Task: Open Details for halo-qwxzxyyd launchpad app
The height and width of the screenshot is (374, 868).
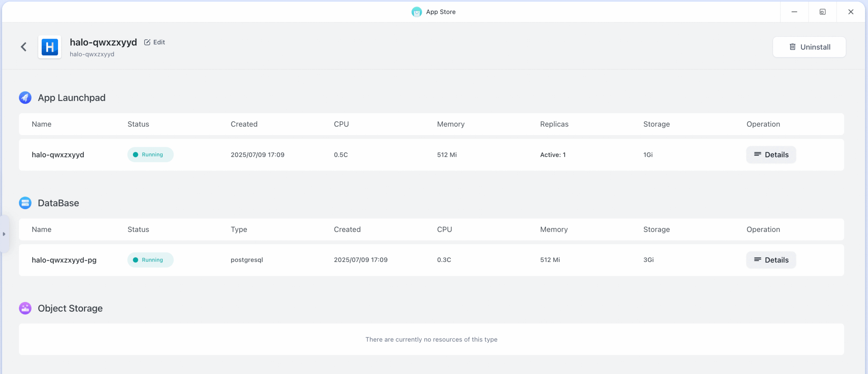Action: (771, 155)
